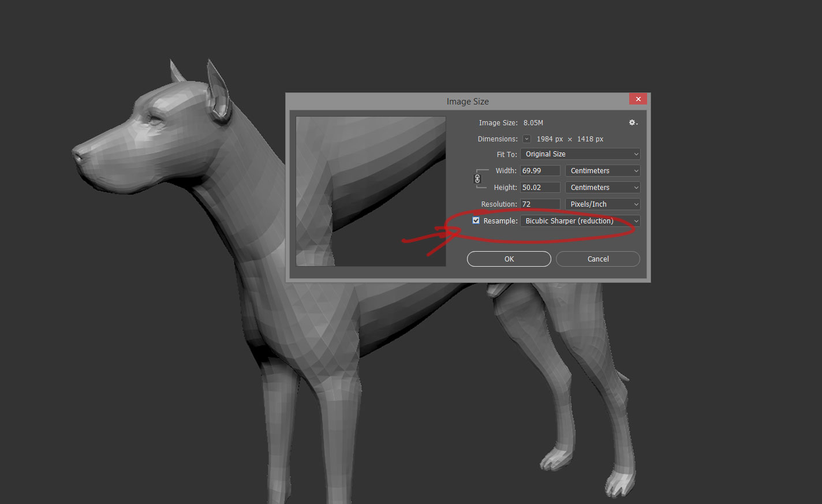
Task: Click the "Dimensions:" label
Action: pyautogui.click(x=498, y=139)
